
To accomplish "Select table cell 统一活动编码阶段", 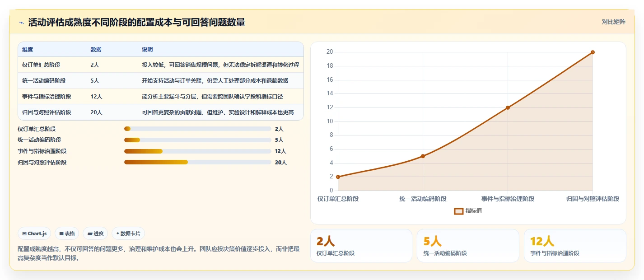I will click(44, 81).
